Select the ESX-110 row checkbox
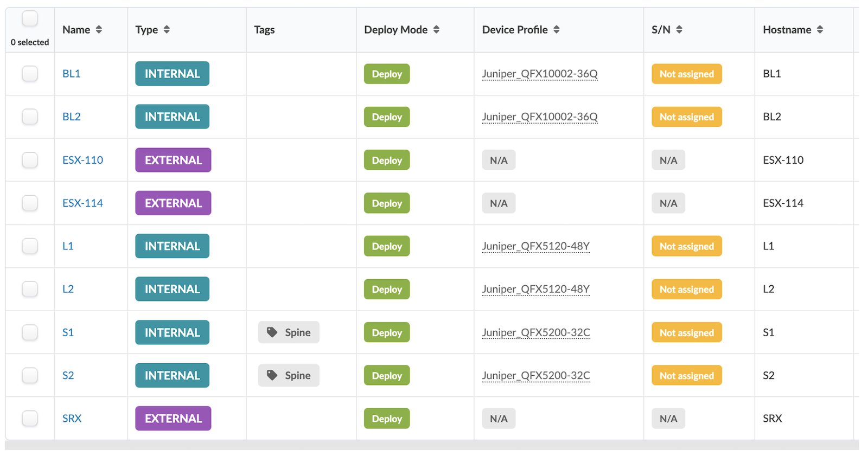This screenshot has width=868, height=456. tap(30, 160)
